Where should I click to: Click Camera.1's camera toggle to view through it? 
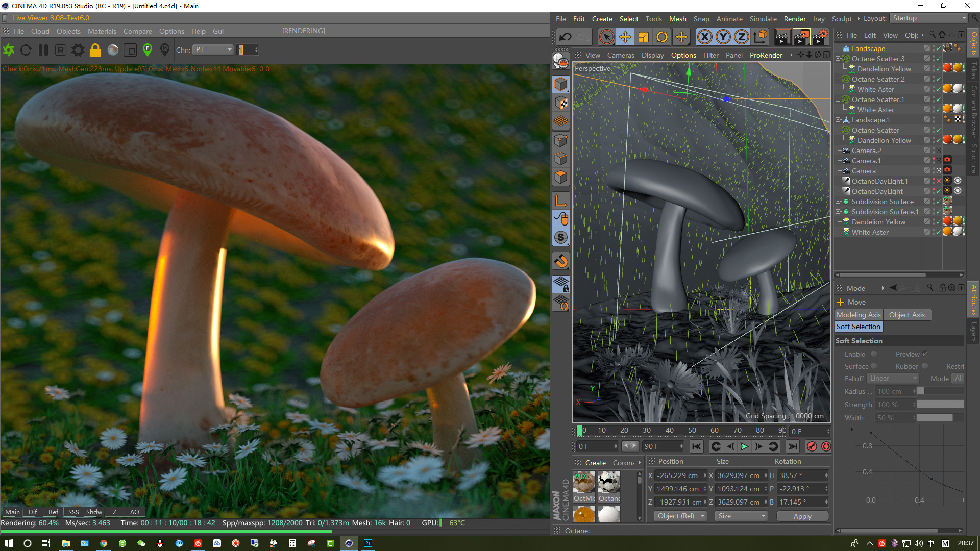tap(947, 160)
